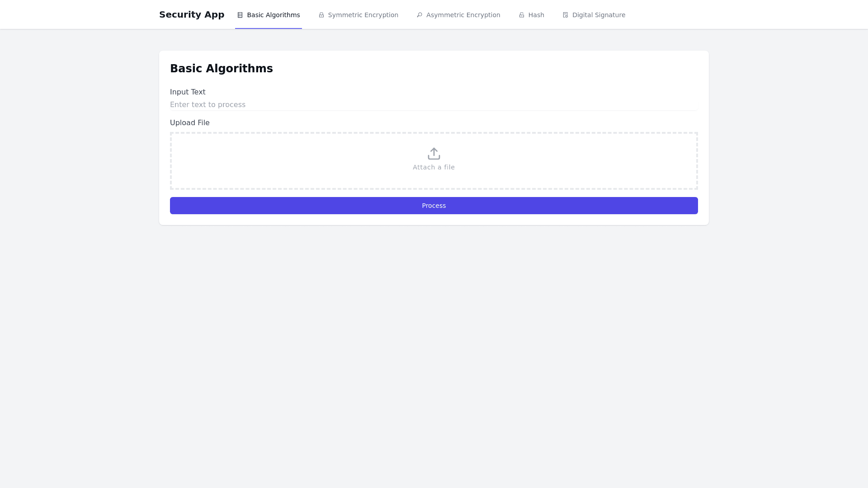868x488 pixels.
Task: Click the document icon beside Digital Signature
Action: click(566, 15)
